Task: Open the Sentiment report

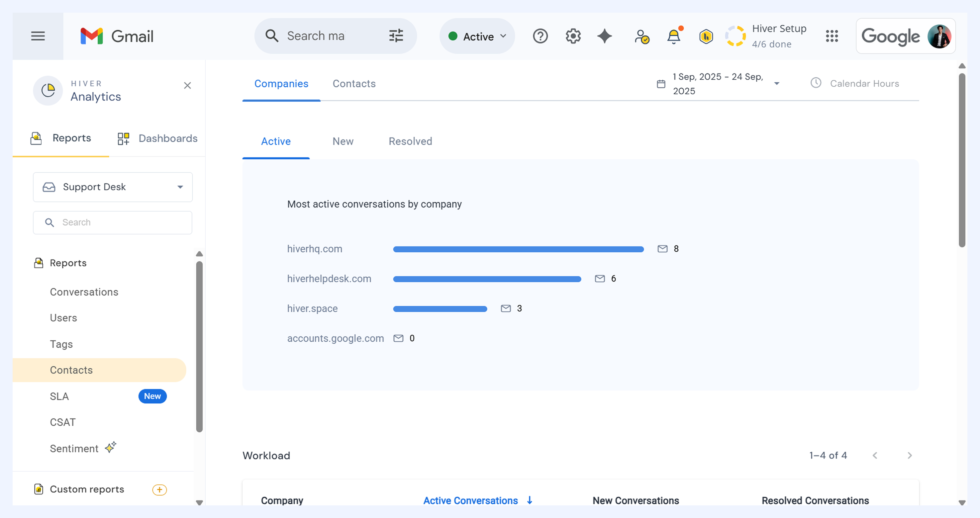Action: (74, 448)
